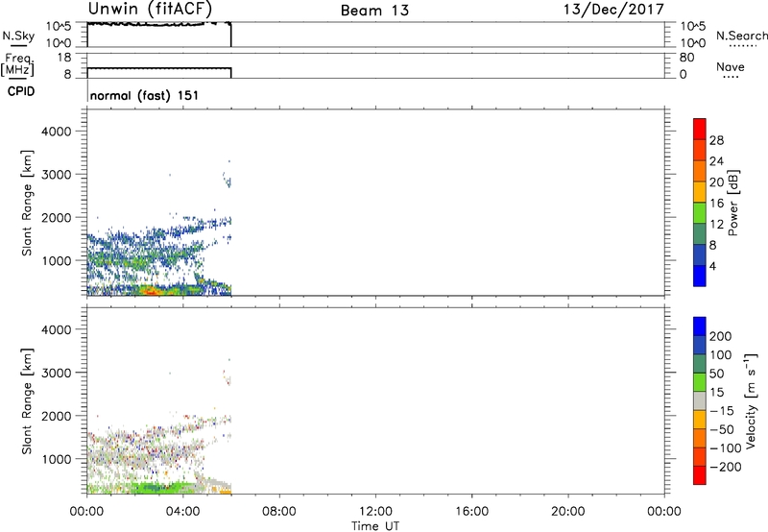Viewport: 768px width, 532px height.
Task: Click the power colorbar '4' tick label
Action: (x=712, y=266)
